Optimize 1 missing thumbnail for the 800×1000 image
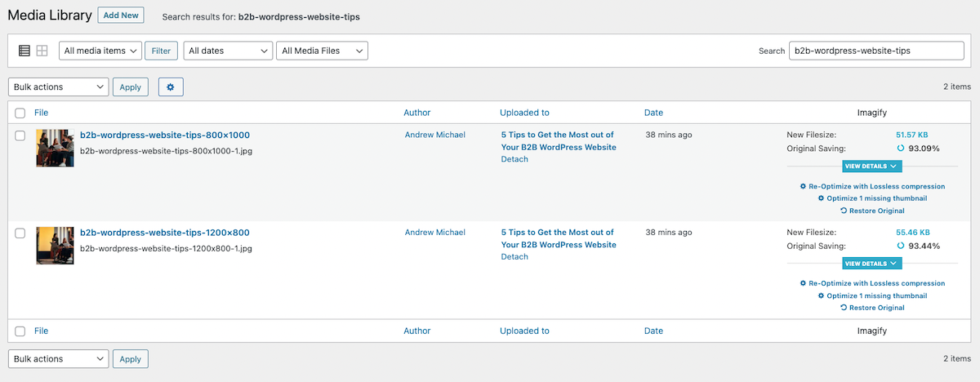Viewport: 980px width, 382px height. (x=872, y=198)
